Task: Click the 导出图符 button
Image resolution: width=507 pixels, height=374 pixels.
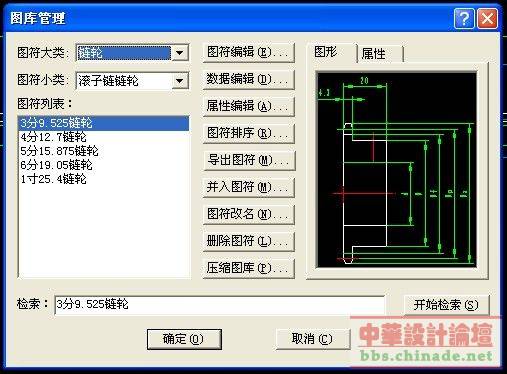Action: (248, 160)
